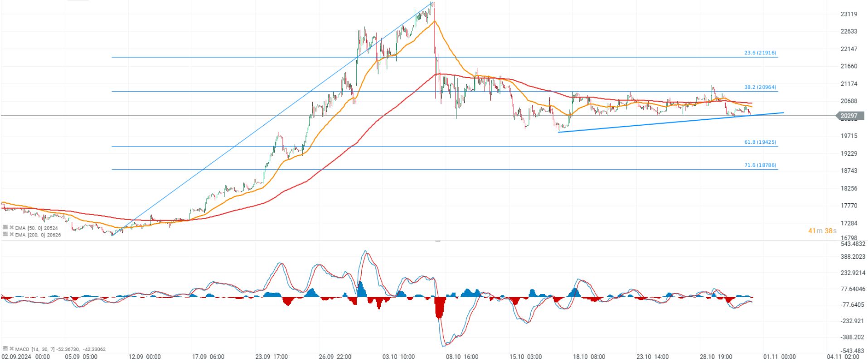Screen dimensions: 868x363
Task: Click time axis label 05.09 05:00
Action: coord(81,357)
